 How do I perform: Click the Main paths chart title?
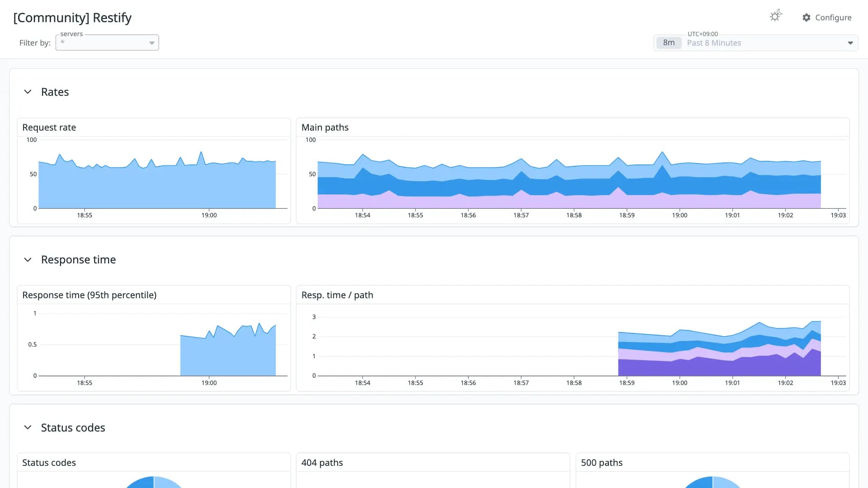coord(325,127)
